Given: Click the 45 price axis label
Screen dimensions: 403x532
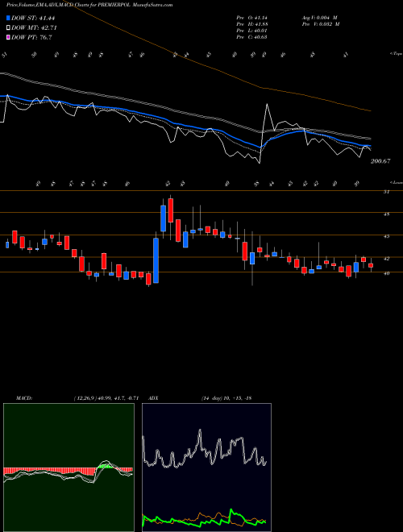Looking at the screenshot, I should pyautogui.click(x=386, y=236).
